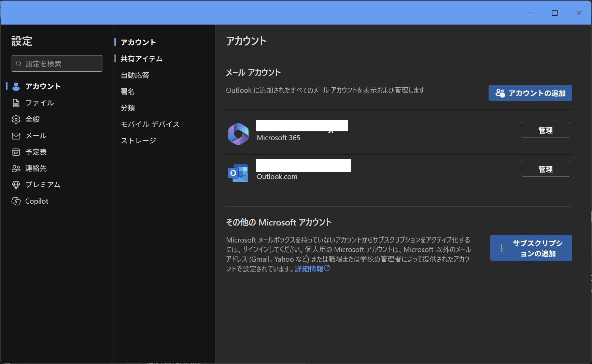
Task: Click the calendar icon for 予定表
Action: point(16,152)
